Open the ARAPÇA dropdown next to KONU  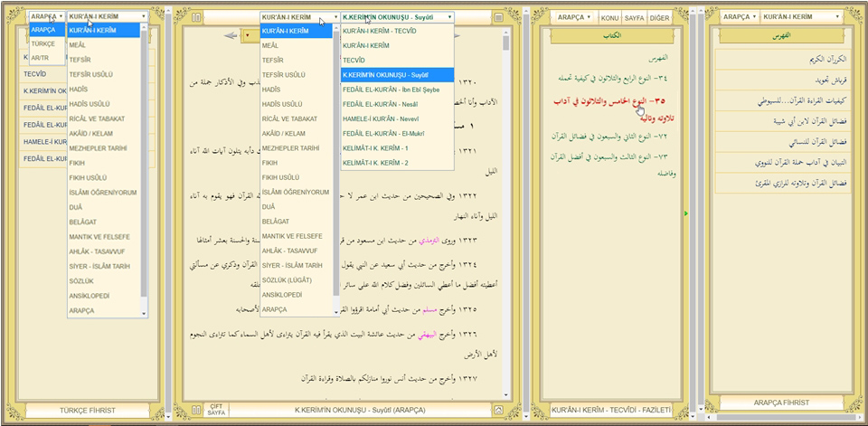(x=575, y=18)
